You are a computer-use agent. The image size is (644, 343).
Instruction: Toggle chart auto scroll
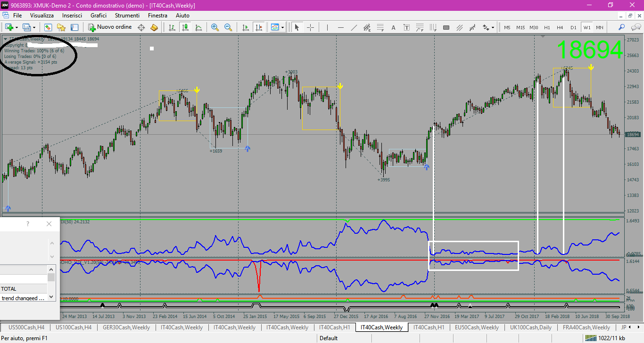coord(245,27)
